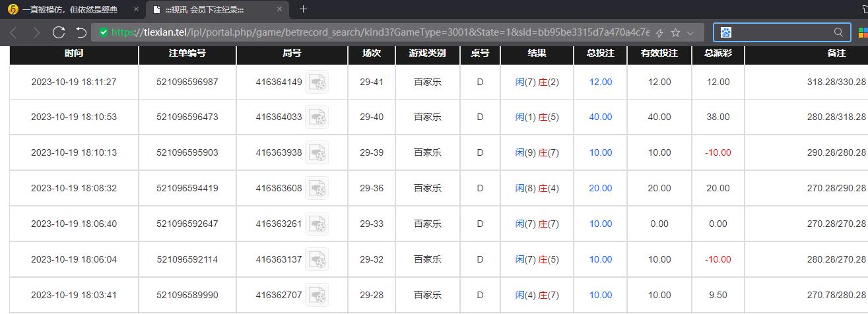This screenshot has height=314, width=868.
Task: Click the undo/restore page arrow icon
Action: 81,32
